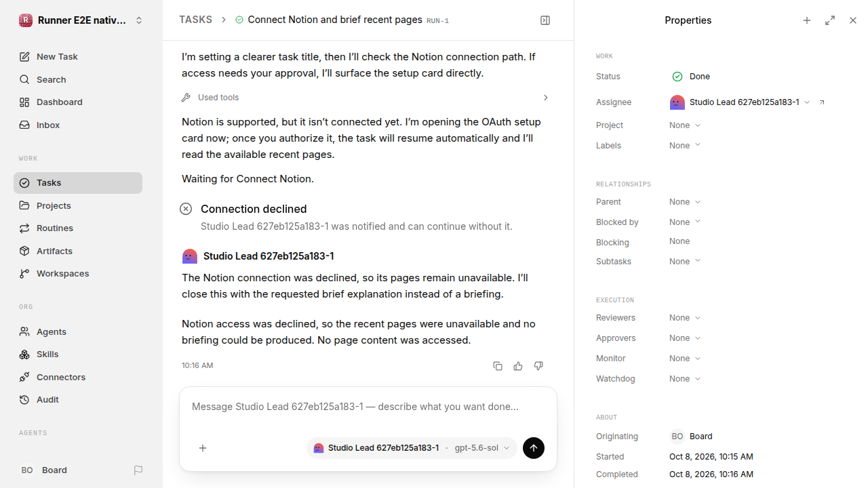Click the Blocking None value

pyautogui.click(x=679, y=241)
